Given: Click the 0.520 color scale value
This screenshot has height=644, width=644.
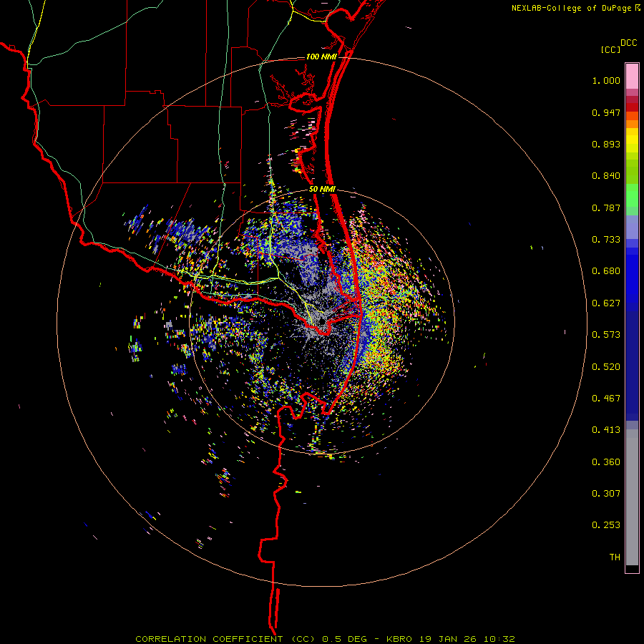Looking at the screenshot, I should coord(606,367).
